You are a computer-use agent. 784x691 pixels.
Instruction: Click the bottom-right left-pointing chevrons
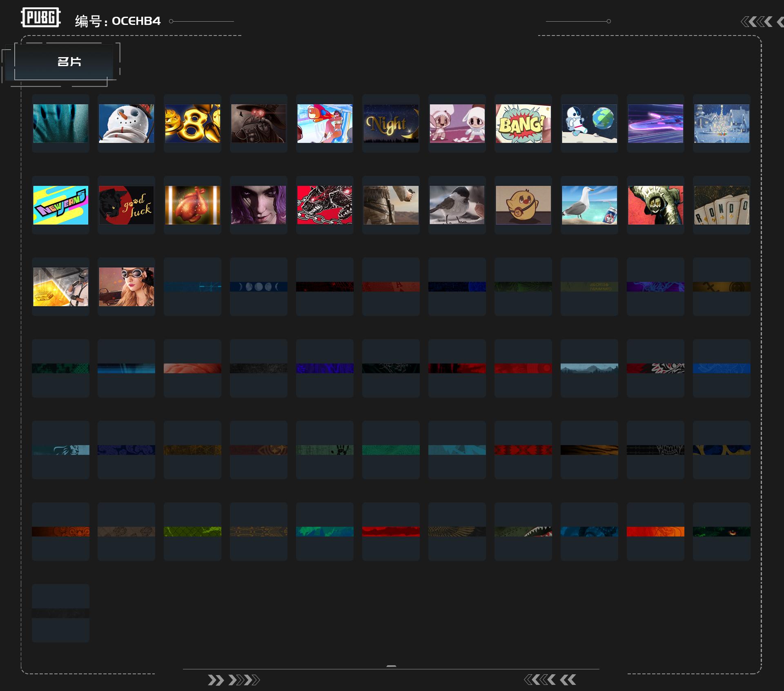tap(550, 680)
